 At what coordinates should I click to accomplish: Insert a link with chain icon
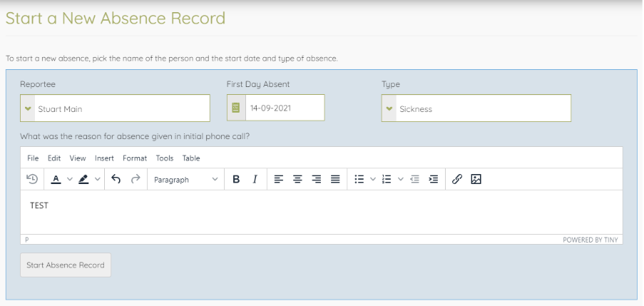pos(457,179)
